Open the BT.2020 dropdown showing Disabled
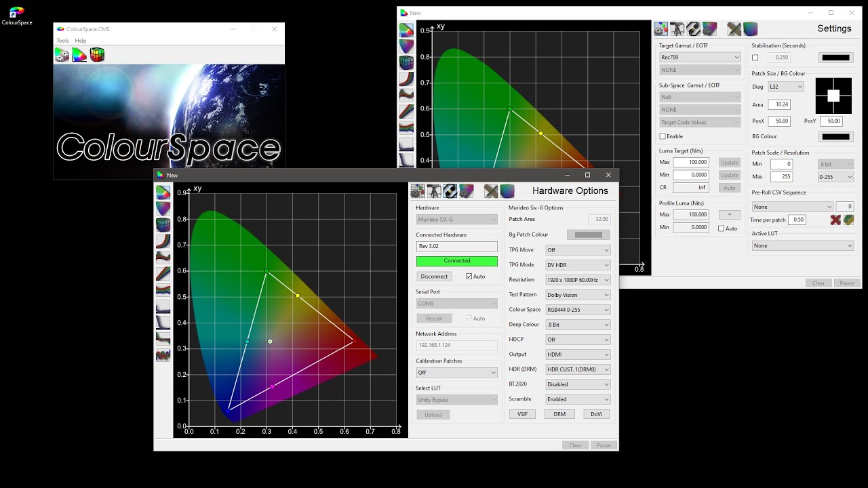The height and width of the screenshot is (488, 868). (x=578, y=384)
